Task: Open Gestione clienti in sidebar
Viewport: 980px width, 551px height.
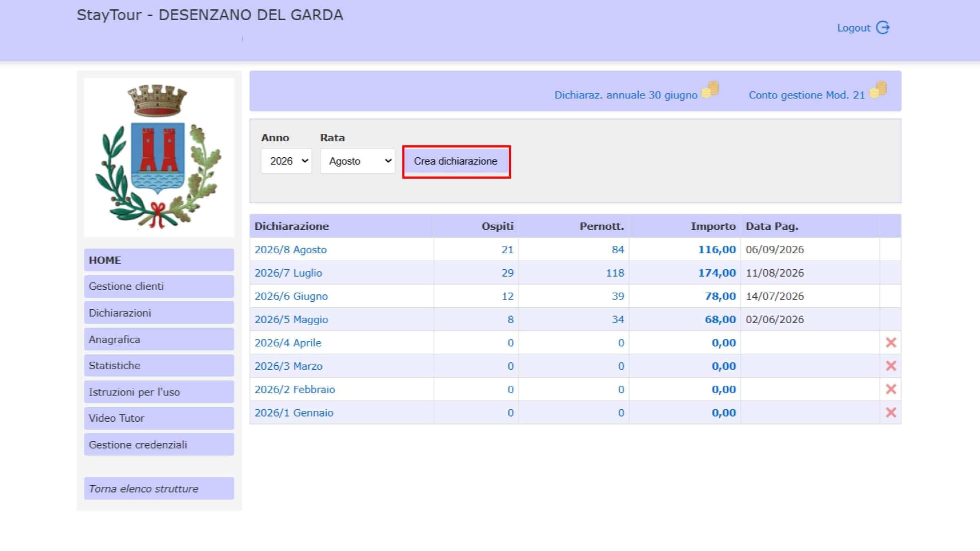Action: click(159, 286)
